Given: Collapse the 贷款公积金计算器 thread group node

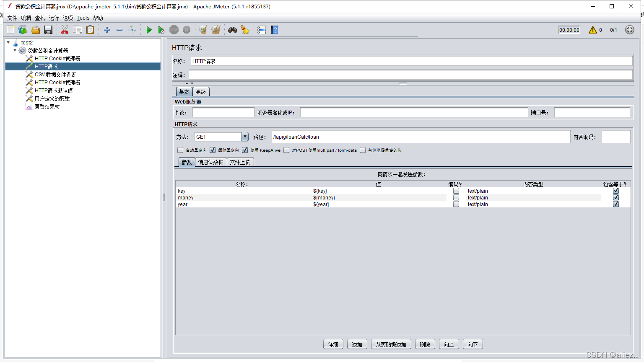Looking at the screenshot, I should [x=15, y=50].
